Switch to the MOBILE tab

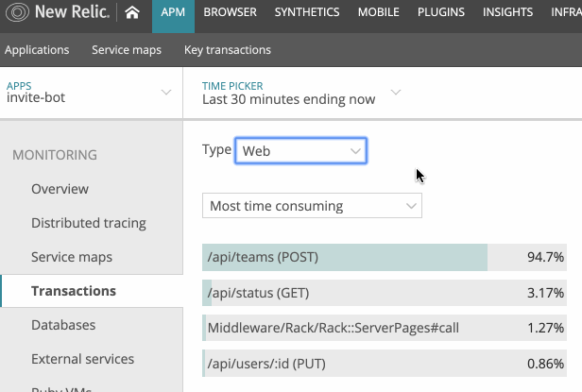click(x=379, y=12)
